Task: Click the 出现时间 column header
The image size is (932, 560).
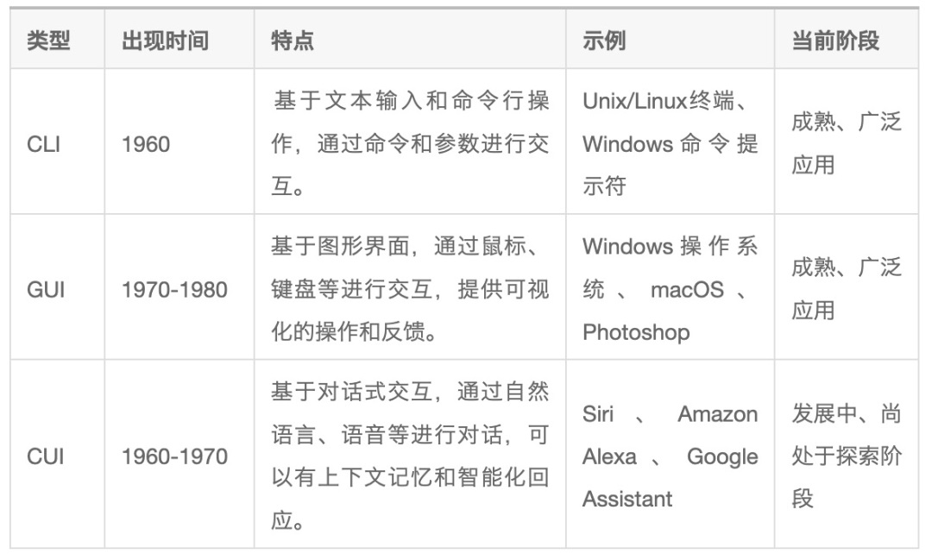Action: pos(165,41)
